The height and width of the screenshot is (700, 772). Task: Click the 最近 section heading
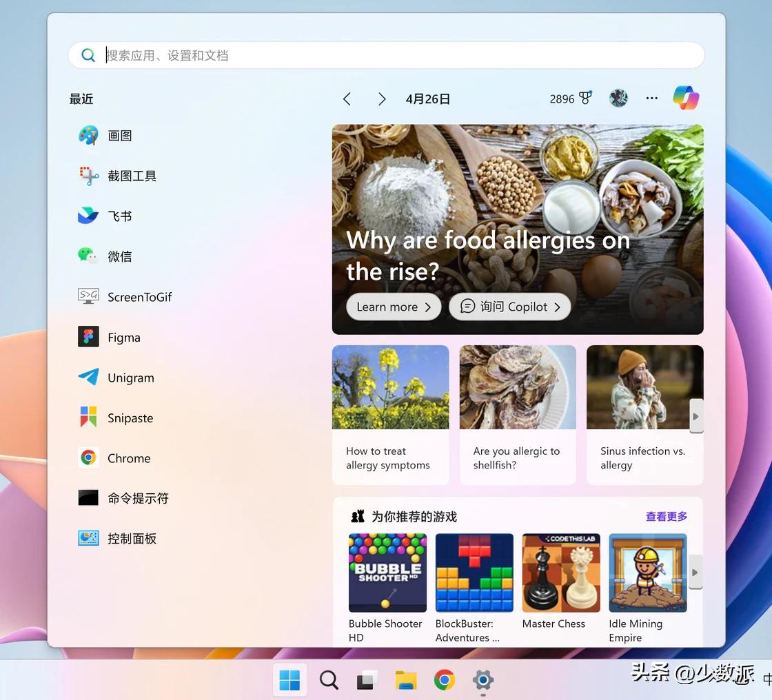81,99
